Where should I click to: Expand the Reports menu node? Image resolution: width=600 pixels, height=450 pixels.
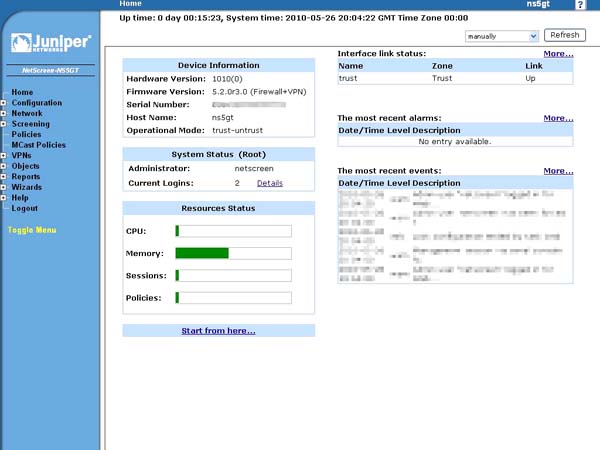(x=3, y=177)
